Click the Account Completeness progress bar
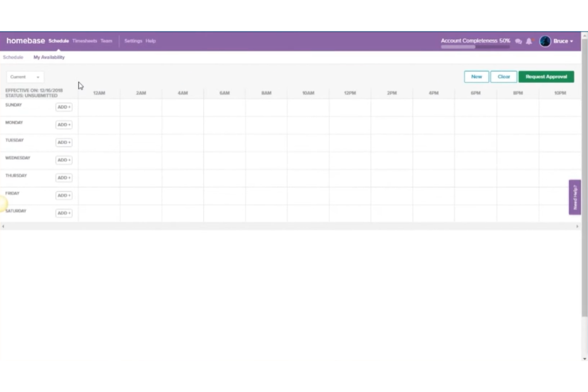Screen dimensions: 588x392 tap(475, 46)
